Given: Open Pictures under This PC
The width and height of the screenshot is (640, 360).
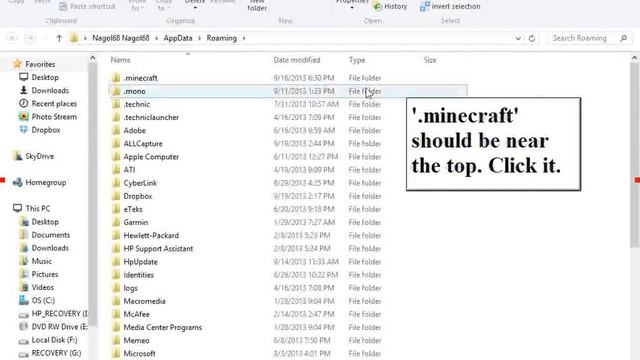Looking at the screenshot, I should 45,274.
